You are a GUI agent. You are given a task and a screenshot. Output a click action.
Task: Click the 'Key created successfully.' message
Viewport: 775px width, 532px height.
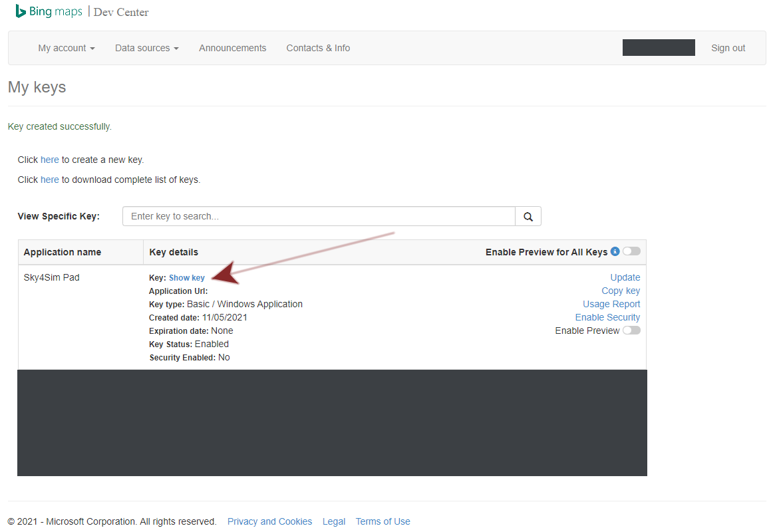60,127
